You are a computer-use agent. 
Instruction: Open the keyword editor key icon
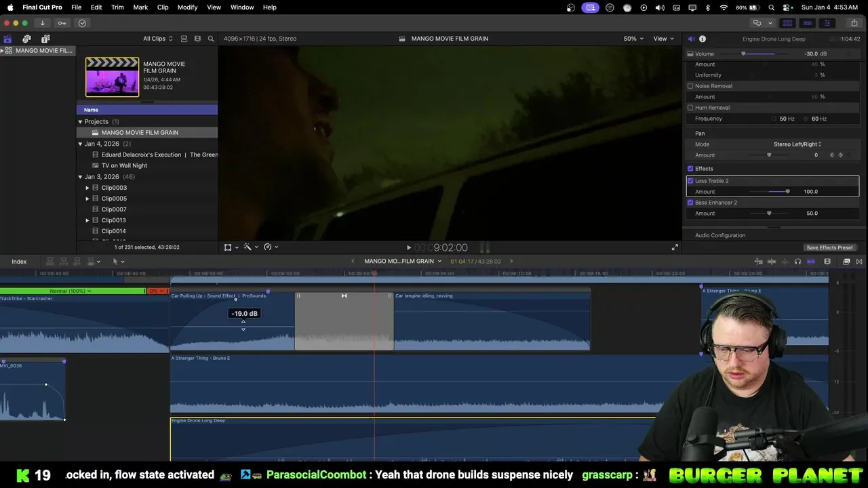click(x=62, y=23)
